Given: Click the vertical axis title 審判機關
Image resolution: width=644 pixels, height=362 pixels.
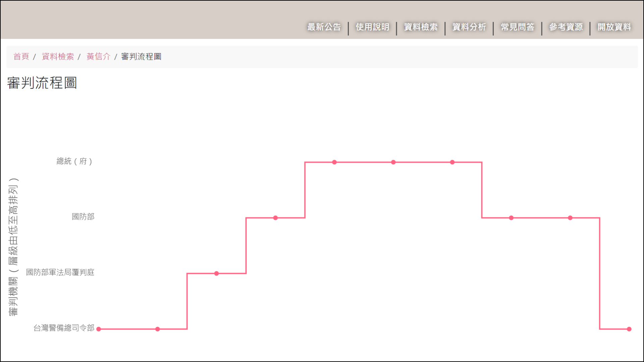Looking at the screenshot, I should [x=13, y=247].
